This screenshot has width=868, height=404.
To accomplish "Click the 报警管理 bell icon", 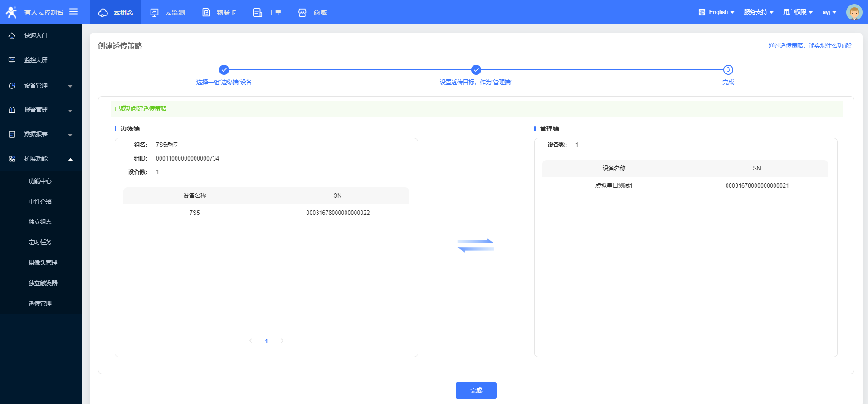I will coord(12,110).
